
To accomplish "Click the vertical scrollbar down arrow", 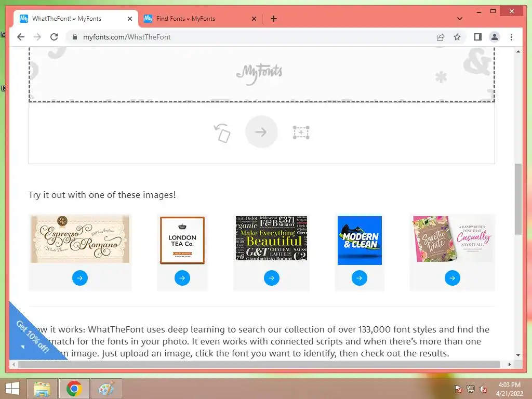I will pos(518,355).
